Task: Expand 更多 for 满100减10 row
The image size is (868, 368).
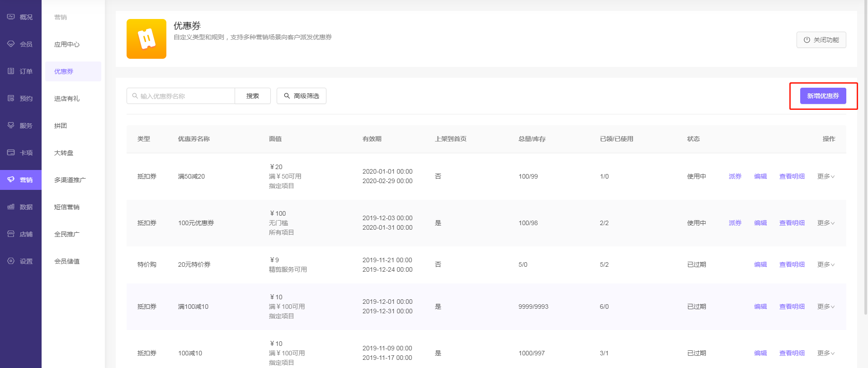Action: pos(826,307)
